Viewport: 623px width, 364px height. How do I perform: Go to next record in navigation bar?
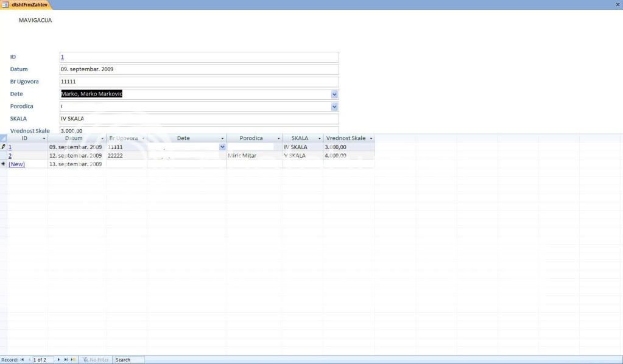click(x=59, y=360)
